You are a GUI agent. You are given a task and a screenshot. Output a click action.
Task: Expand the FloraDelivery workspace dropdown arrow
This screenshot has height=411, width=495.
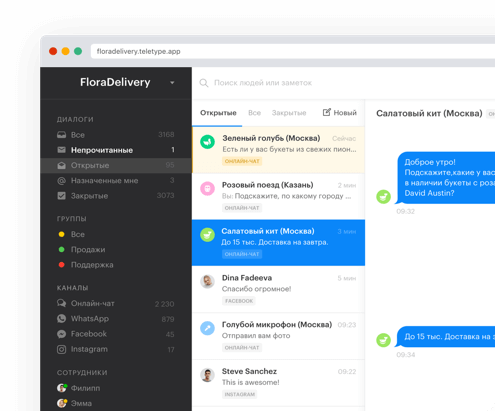tap(172, 83)
